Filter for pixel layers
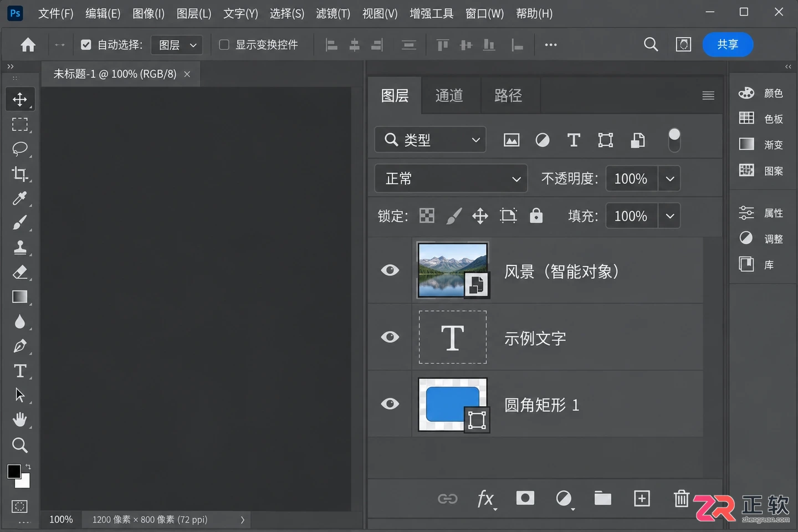 click(511, 140)
